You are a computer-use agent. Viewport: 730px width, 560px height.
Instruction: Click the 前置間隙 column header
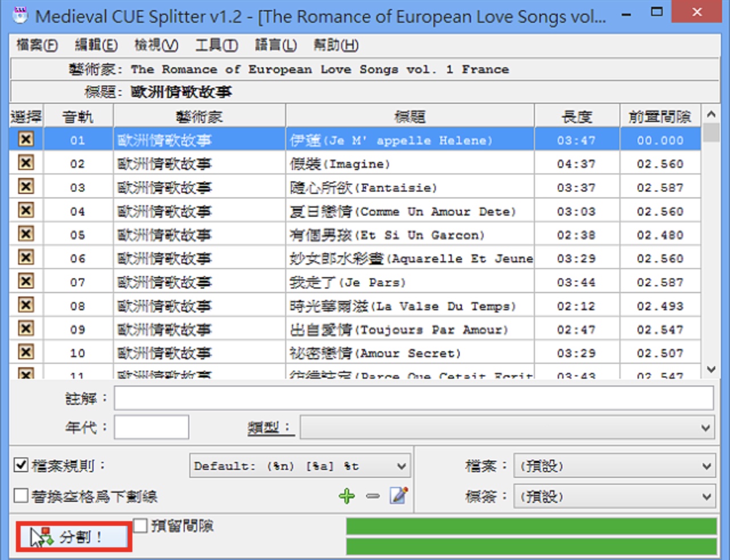point(660,117)
